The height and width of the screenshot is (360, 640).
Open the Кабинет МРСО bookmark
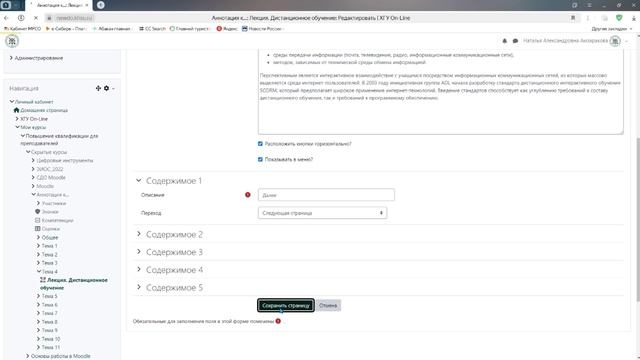tap(22, 29)
